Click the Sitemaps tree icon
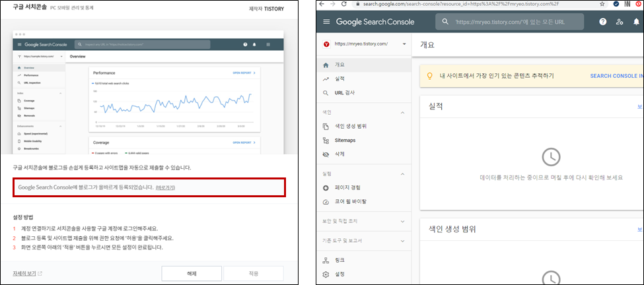 pyautogui.click(x=326, y=141)
